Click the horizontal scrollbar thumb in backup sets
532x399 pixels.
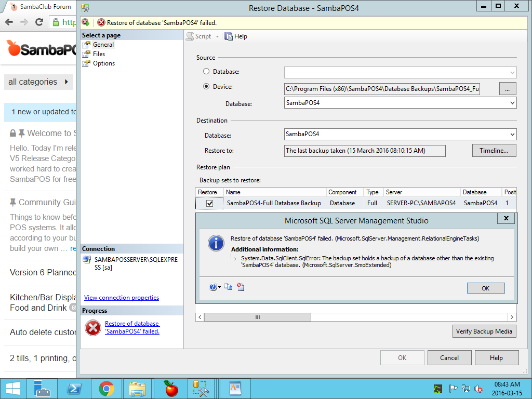(x=258, y=317)
